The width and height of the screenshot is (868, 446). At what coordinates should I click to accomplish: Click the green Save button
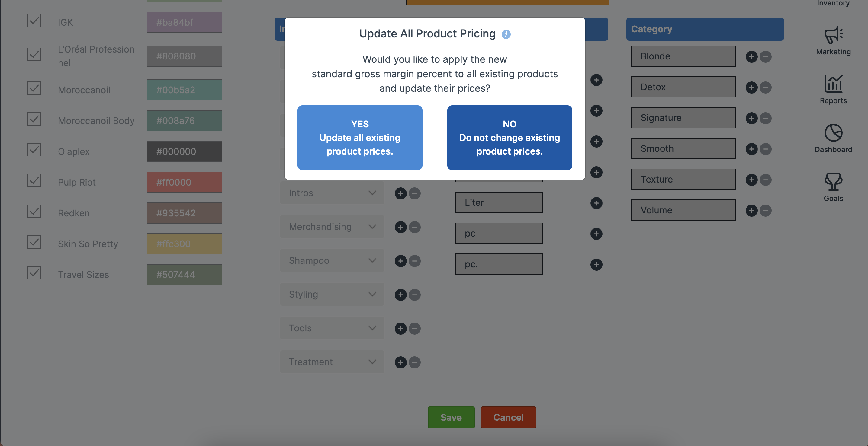[451, 418]
